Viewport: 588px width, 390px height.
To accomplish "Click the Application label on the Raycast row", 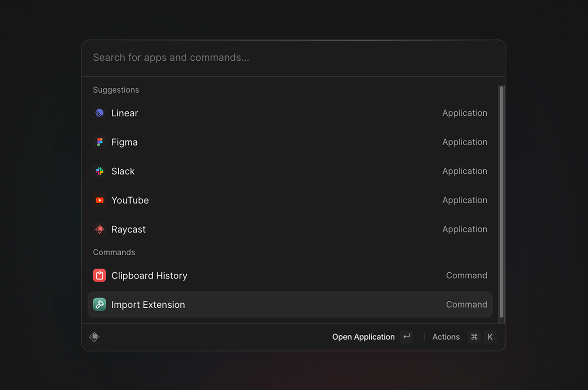I will 465,229.
